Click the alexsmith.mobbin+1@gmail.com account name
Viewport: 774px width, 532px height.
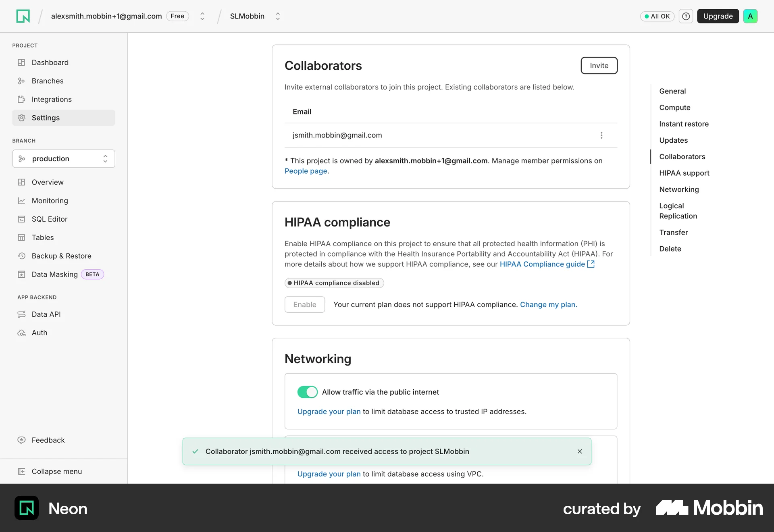(106, 16)
